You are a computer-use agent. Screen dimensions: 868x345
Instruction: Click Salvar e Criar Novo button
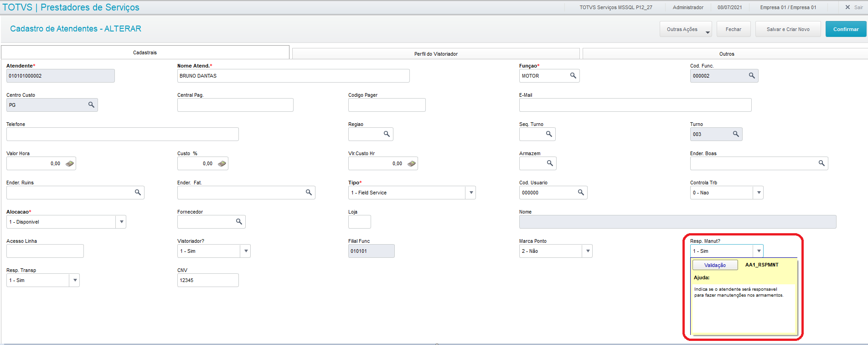coord(788,29)
